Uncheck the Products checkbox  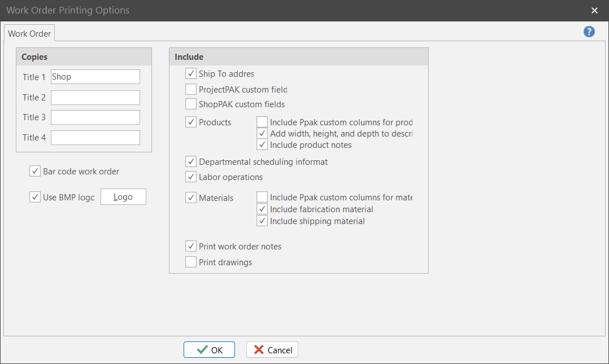pyautogui.click(x=191, y=122)
